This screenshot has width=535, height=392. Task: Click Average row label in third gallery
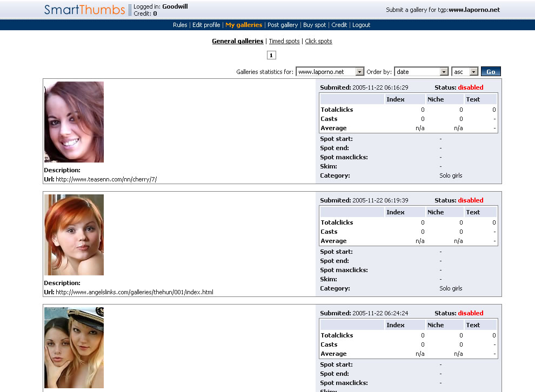pyautogui.click(x=333, y=354)
